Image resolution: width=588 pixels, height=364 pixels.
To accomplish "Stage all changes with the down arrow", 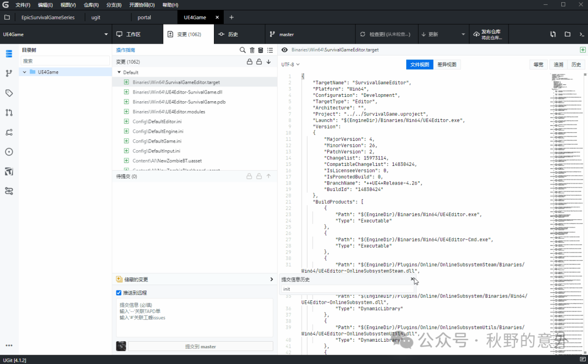I will (268, 62).
